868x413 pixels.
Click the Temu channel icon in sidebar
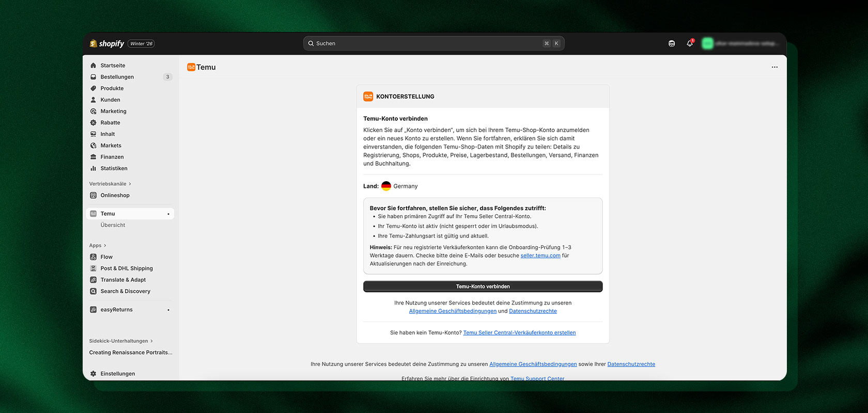coord(94,214)
